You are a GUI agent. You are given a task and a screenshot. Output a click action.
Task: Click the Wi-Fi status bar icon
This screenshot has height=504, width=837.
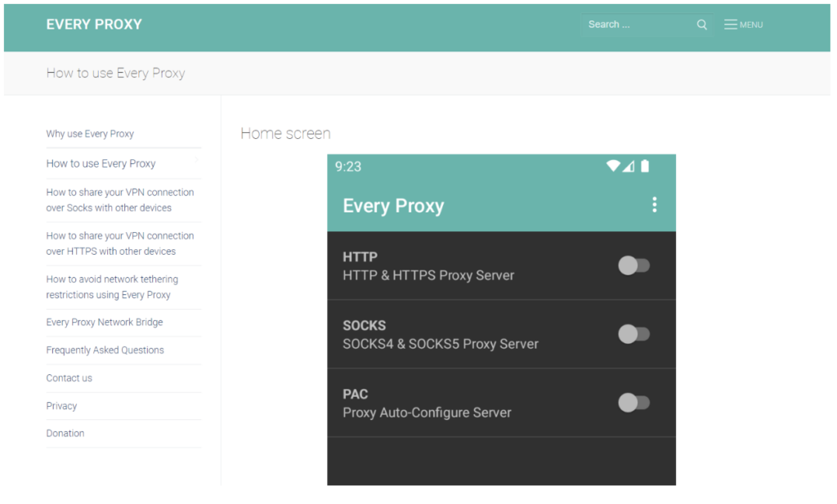click(613, 166)
